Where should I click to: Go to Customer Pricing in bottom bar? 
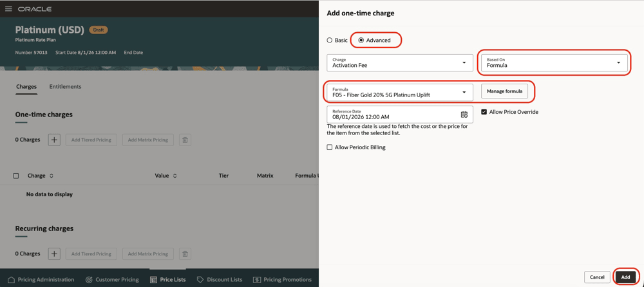111,280
